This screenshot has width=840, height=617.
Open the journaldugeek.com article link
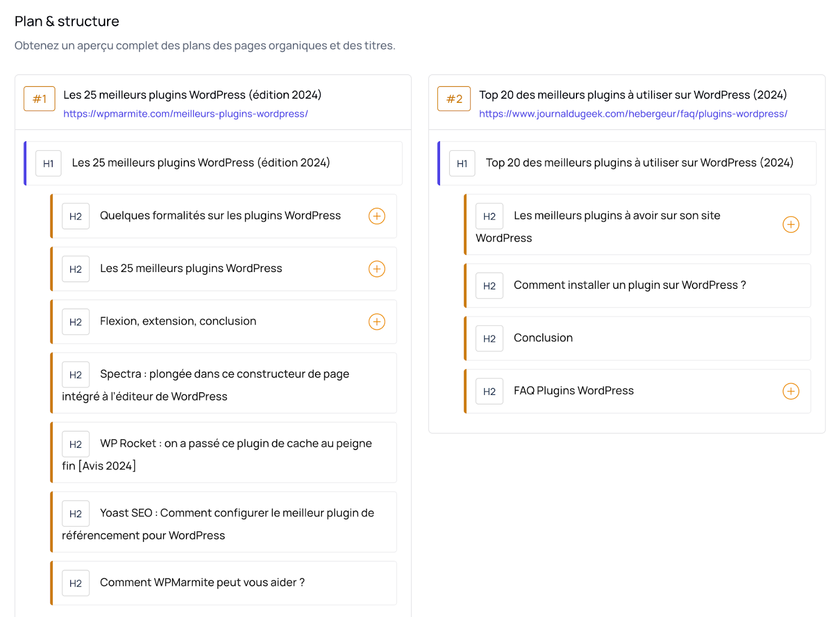[633, 114]
